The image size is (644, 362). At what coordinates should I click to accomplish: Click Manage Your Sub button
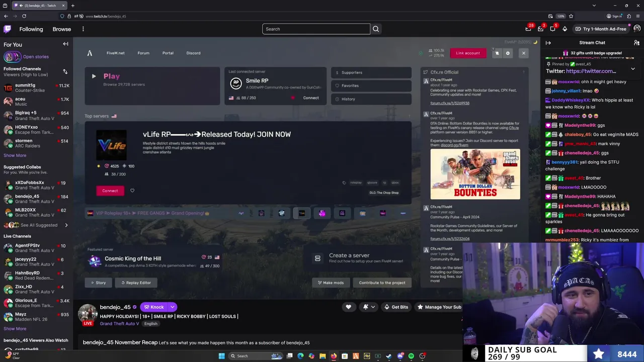[439, 307]
